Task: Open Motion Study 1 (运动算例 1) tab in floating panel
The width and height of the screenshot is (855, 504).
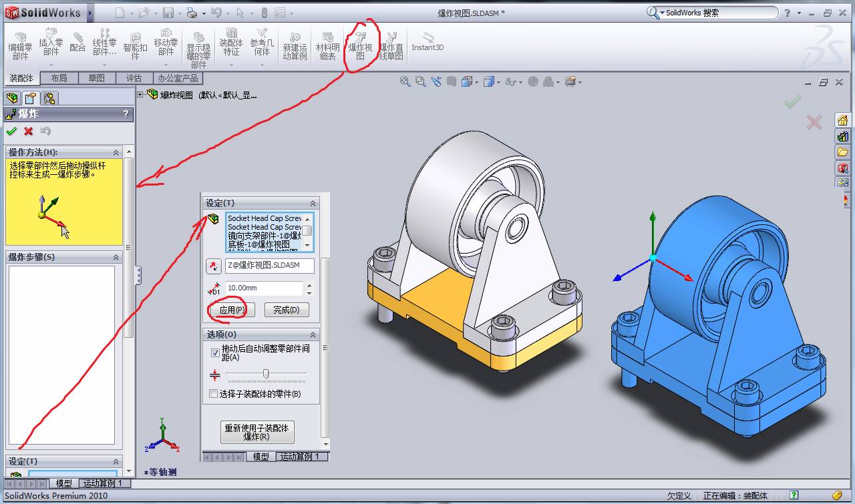Action: point(303,457)
